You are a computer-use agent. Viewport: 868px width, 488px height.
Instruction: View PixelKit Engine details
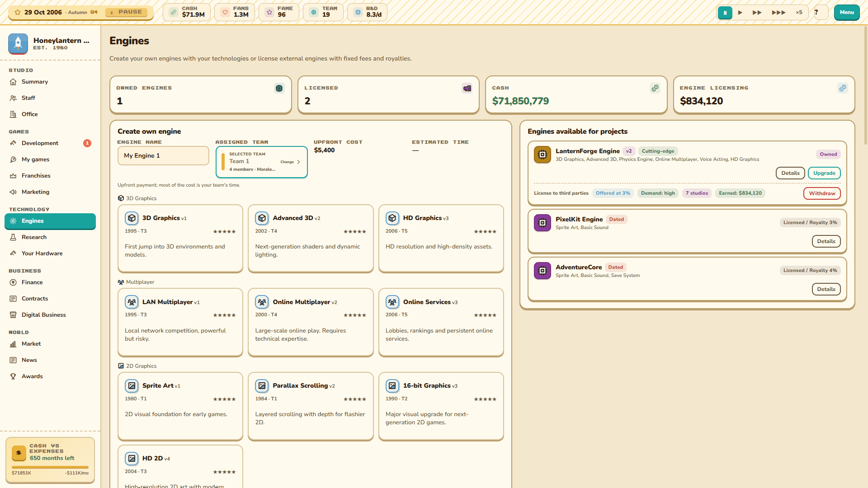click(826, 241)
